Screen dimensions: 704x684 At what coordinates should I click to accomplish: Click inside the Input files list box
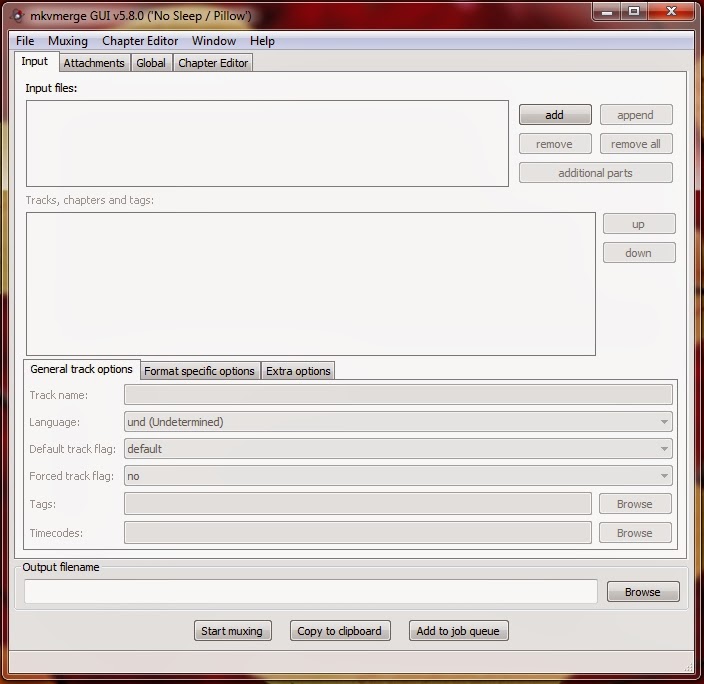tap(267, 143)
